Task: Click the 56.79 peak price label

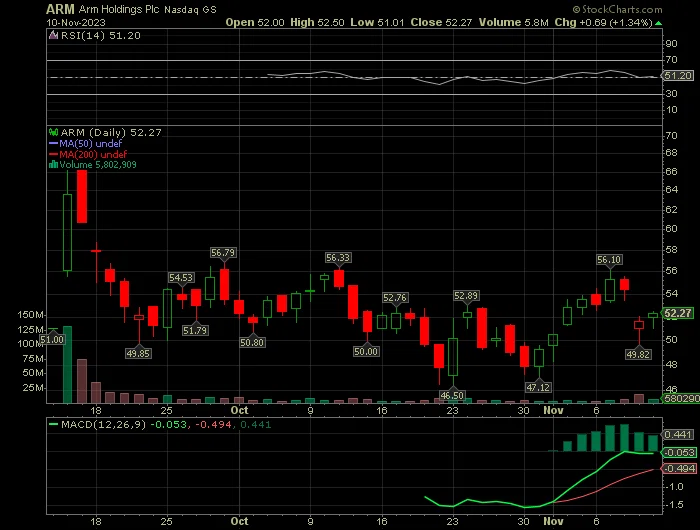Action: point(223,253)
